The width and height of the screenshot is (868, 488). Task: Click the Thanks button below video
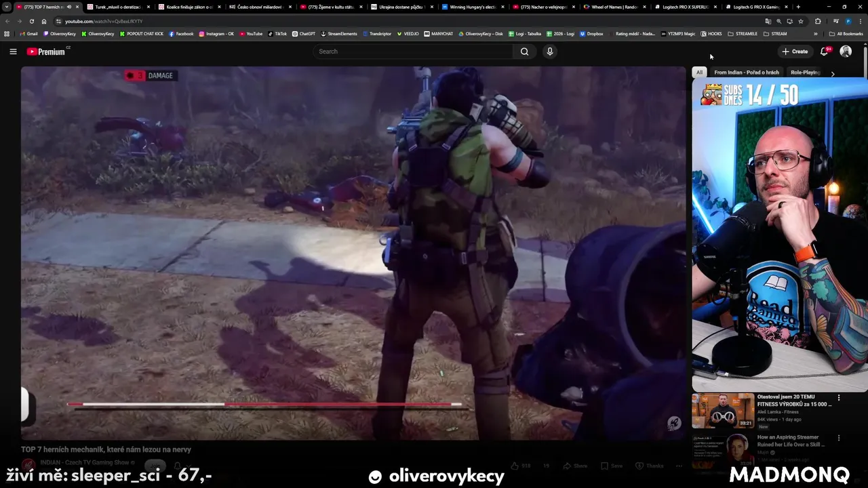click(650, 466)
